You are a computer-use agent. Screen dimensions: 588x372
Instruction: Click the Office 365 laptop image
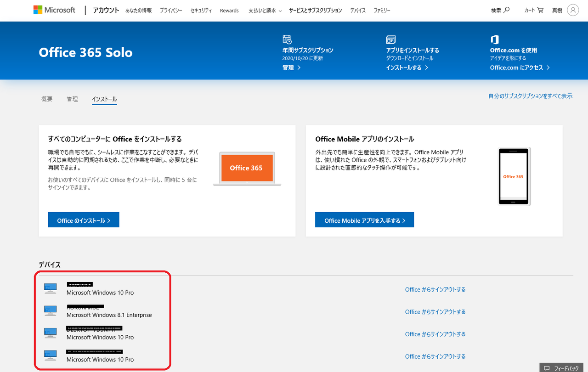[x=247, y=169]
